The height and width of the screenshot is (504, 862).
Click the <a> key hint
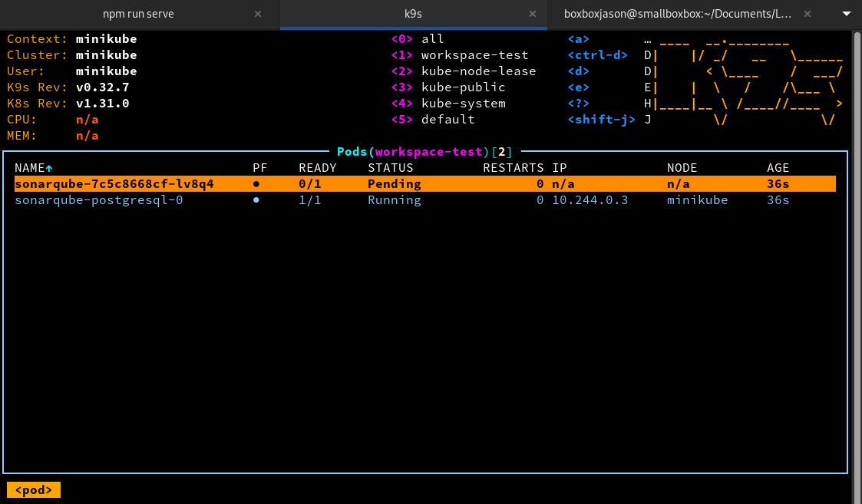pos(578,39)
